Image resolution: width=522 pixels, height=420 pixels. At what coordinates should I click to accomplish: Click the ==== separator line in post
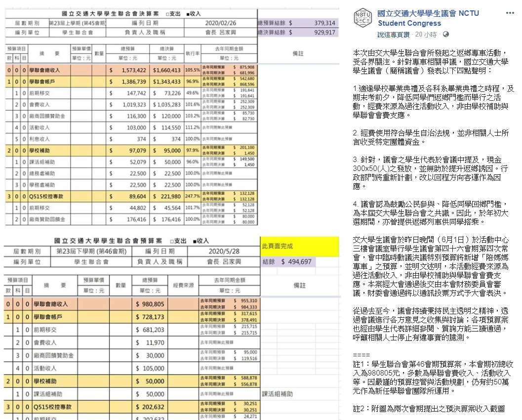(x=361, y=355)
